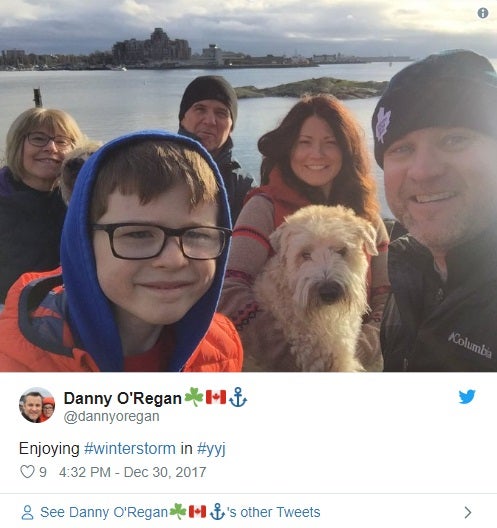The image size is (497, 528).
Task: Click the info icon on the photo
Action: (x=483, y=13)
